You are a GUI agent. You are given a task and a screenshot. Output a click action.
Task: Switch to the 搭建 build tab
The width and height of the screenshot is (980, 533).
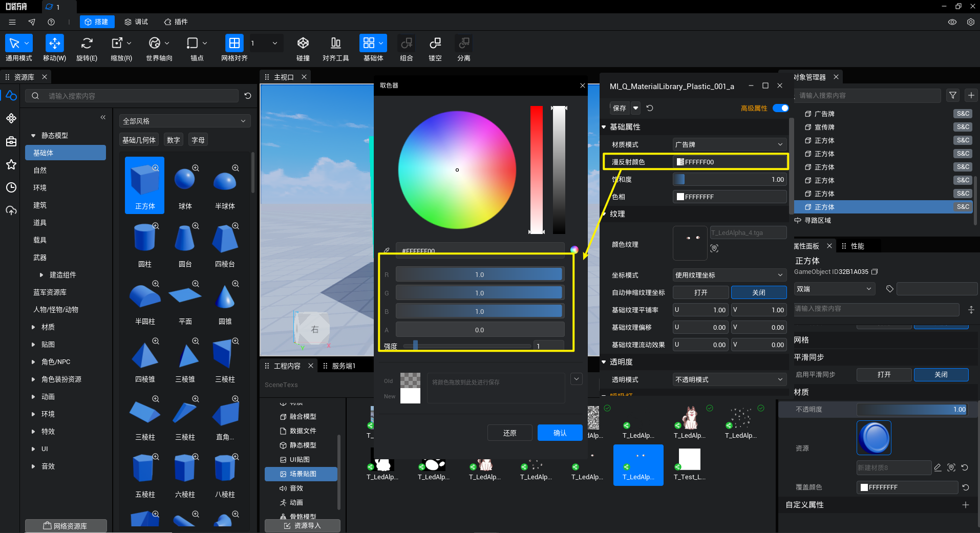(x=97, y=22)
